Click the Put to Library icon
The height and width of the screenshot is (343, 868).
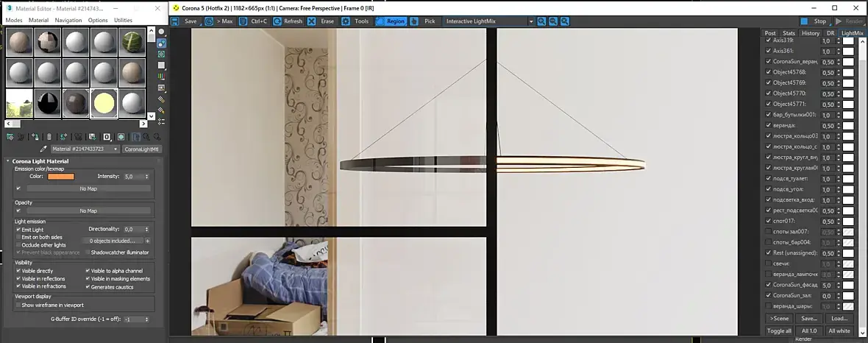(93, 137)
